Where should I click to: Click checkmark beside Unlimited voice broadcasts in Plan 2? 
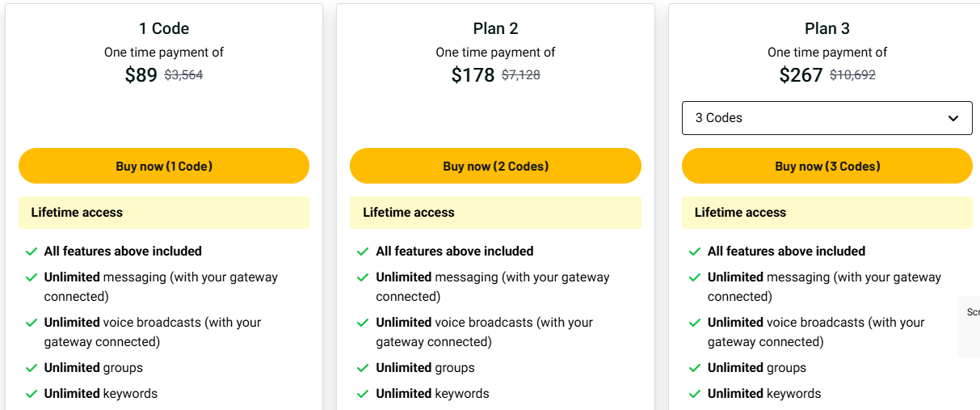pyautogui.click(x=364, y=323)
